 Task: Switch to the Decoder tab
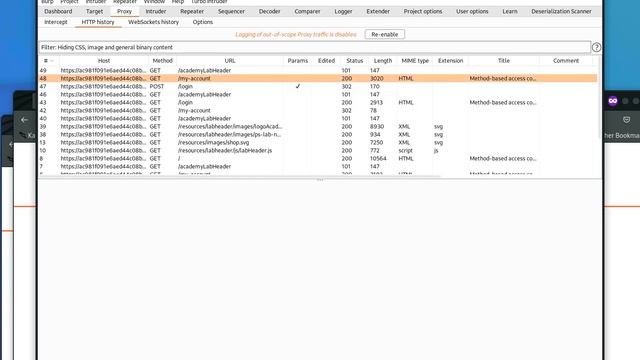click(x=270, y=11)
